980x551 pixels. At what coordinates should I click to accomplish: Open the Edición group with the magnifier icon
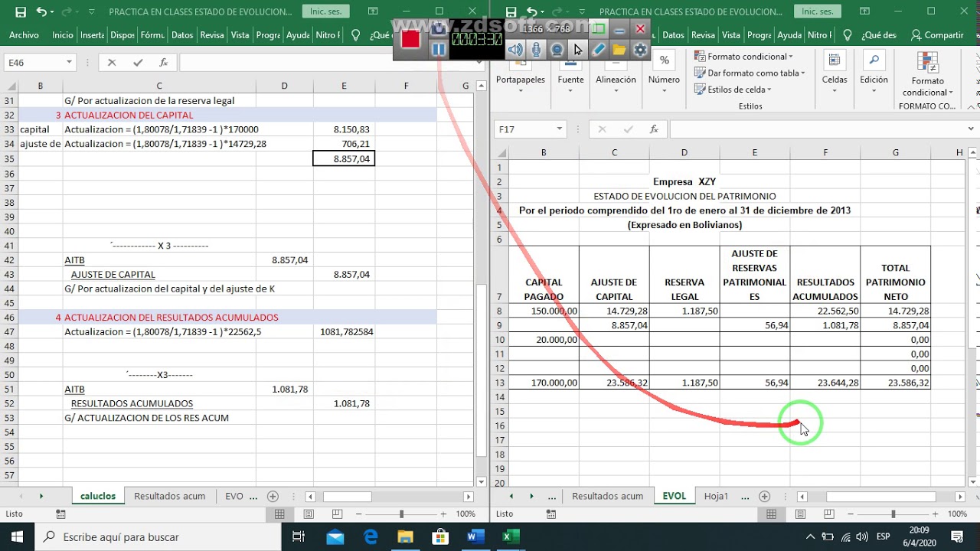874,73
